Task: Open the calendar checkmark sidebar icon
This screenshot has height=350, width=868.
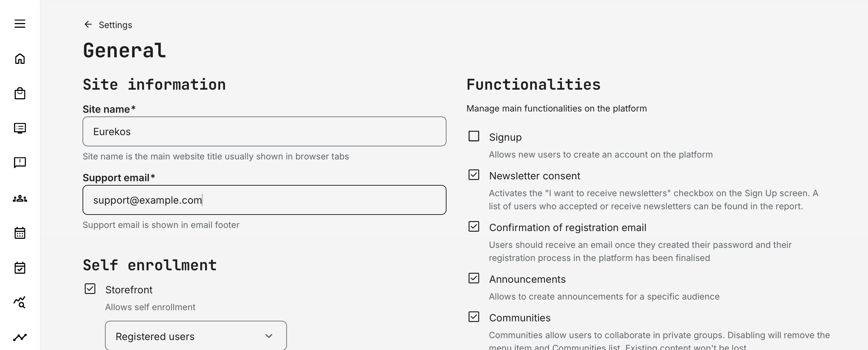Action: 20,268
